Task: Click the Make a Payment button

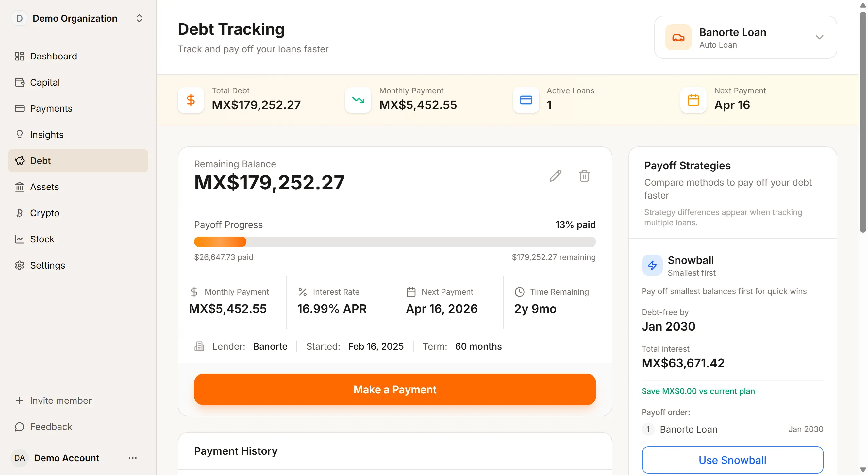Action: point(395,389)
